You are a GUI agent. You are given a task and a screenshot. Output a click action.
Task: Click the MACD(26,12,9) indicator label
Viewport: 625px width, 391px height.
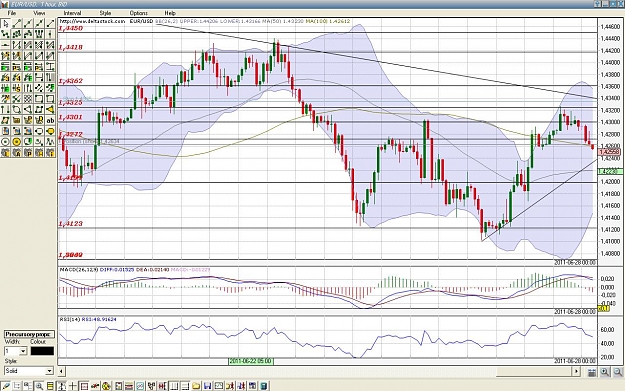pos(78,270)
